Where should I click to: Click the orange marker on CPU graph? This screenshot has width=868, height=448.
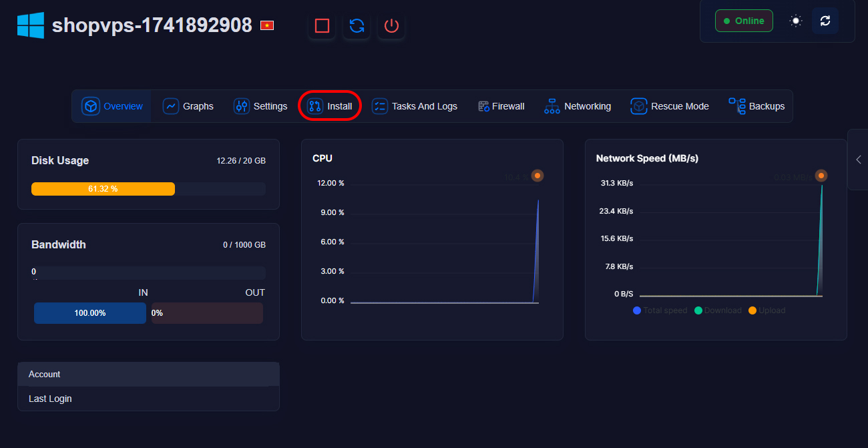tap(537, 176)
